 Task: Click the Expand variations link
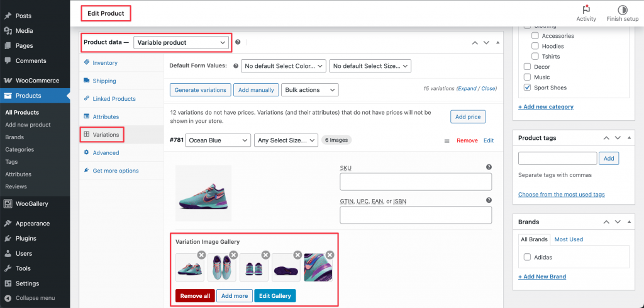coord(467,88)
